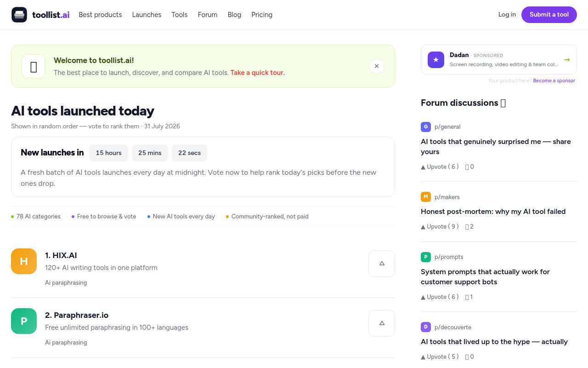588x368 pixels.
Task: Upvote Paraphraser.io with the triangle button
Action: click(x=382, y=323)
